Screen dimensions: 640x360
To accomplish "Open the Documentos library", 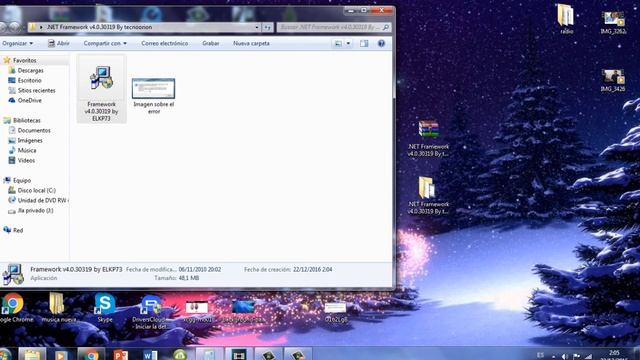I will (x=33, y=131).
